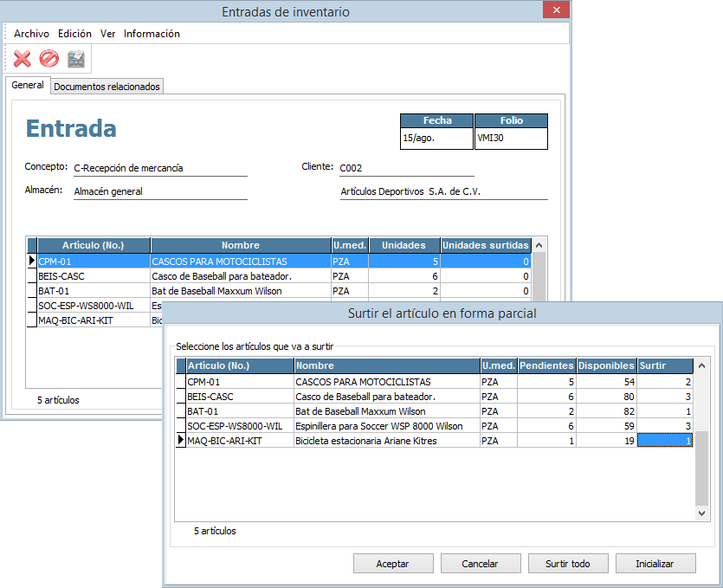Switch to Documentos relacionados tab
This screenshot has height=588, width=723.
pyautogui.click(x=107, y=87)
